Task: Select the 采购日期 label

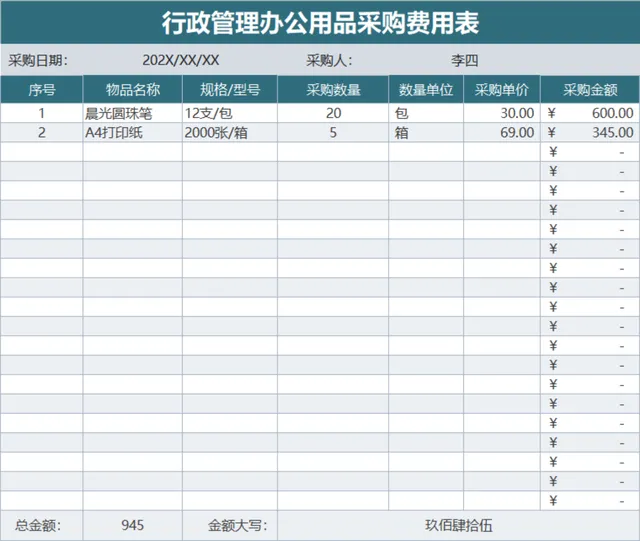Action: (38, 60)
